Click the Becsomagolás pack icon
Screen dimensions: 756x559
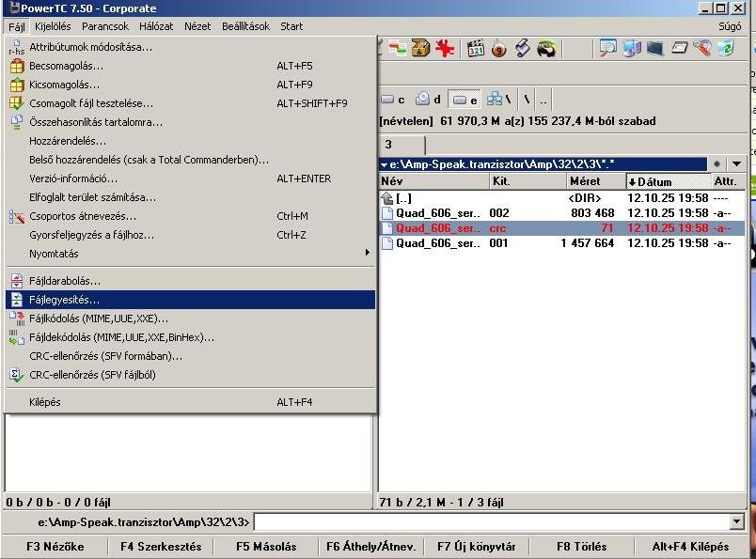click(x=17, y=66)
